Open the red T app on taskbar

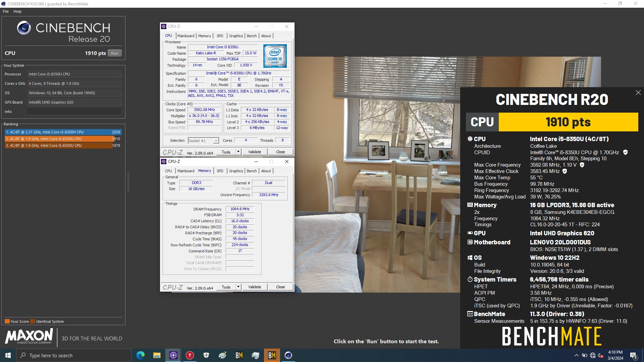[190, 355]
